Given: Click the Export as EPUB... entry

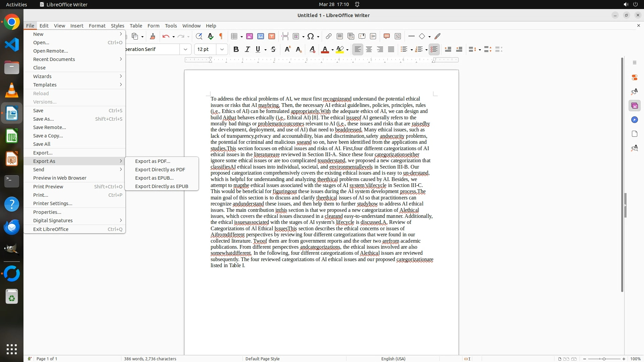Looking at the screenshot, I should 154,178.
